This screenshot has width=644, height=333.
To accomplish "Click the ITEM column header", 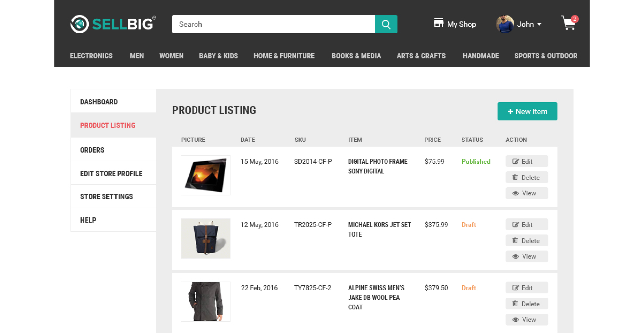I will coord(355,140).
